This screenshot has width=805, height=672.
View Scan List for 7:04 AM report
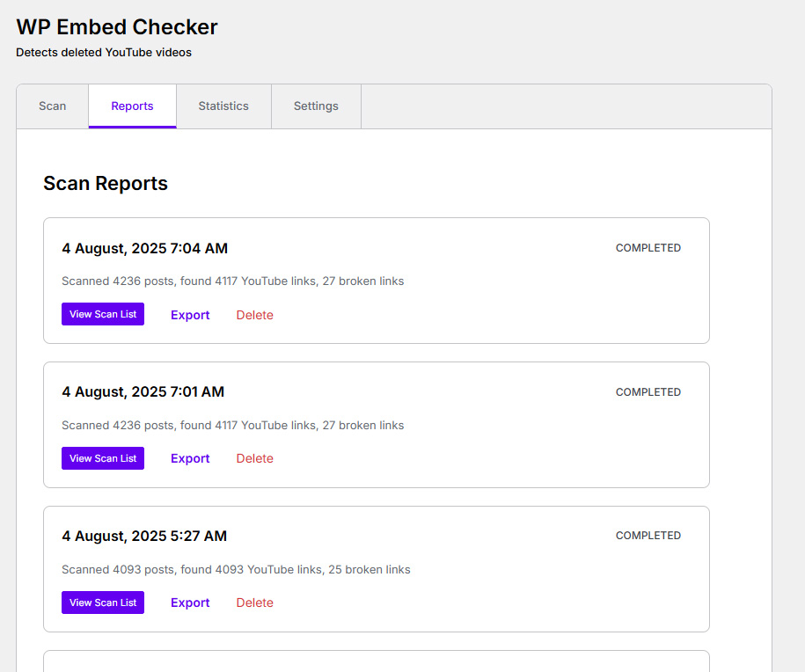103,314
